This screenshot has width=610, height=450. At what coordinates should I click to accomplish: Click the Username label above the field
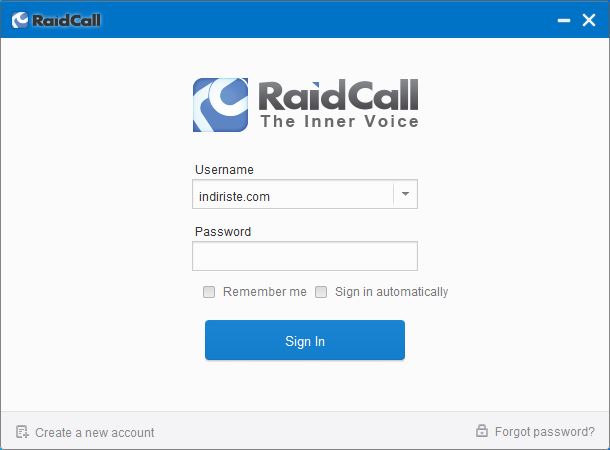(x=224, y=170)
